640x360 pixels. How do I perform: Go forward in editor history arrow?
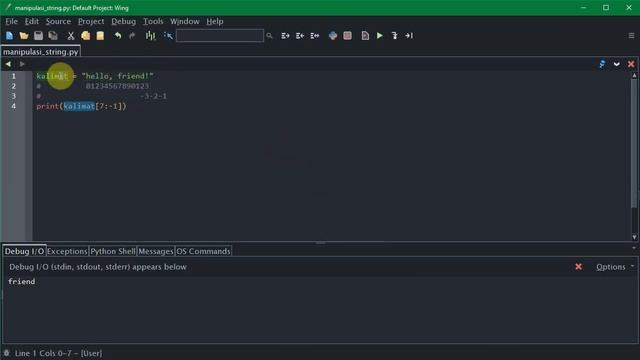[22, 64]
